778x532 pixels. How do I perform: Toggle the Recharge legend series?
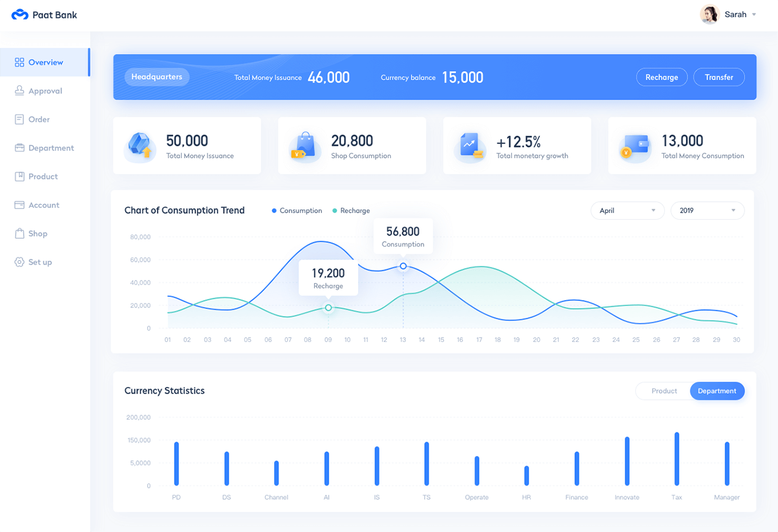tap(351, 211)
